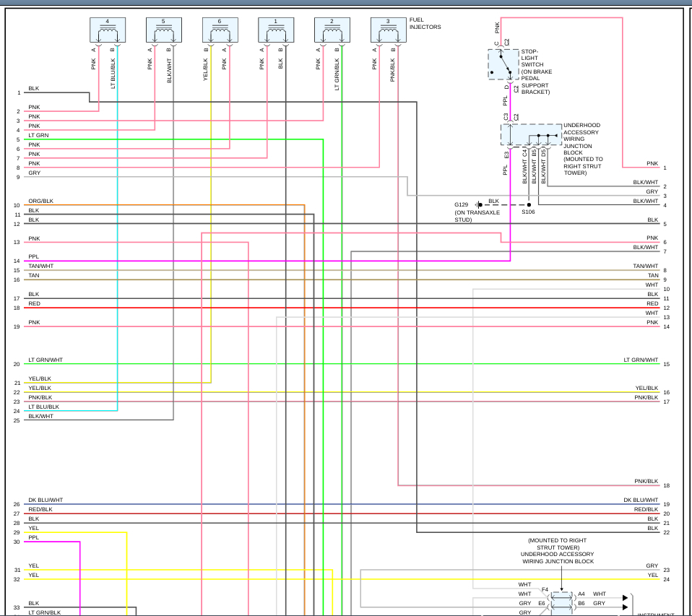This screenshot has height=616, width=692.
Task: Click the stoplight switch symbol box
Action: click(503, 64)
